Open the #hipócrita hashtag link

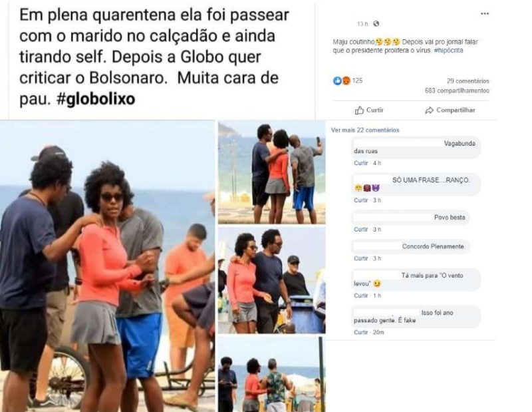[448, 51]
